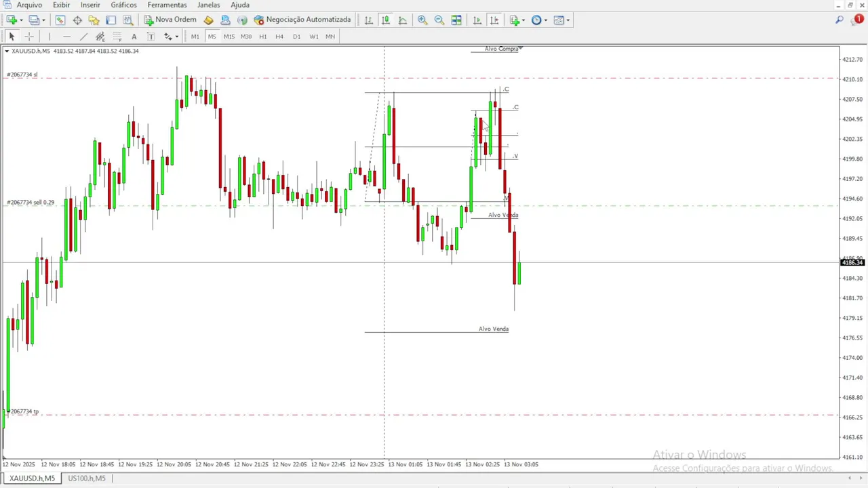Open the Gráficos menu

coord(124,5)
